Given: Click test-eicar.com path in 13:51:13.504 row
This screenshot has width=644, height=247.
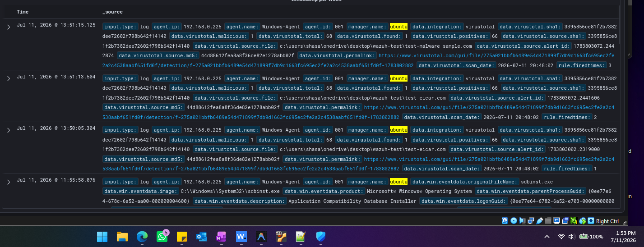Looking at the screenshot, I should click(363, 98).
